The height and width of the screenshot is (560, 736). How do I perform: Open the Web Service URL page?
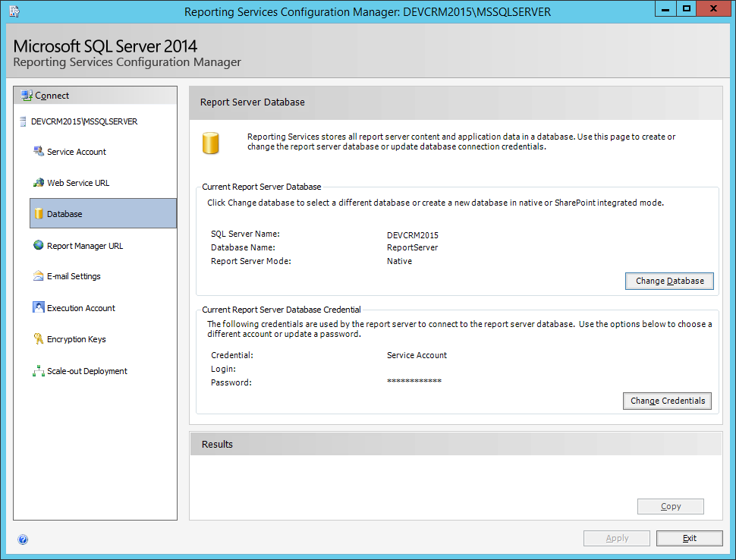(x=78, y=183)
